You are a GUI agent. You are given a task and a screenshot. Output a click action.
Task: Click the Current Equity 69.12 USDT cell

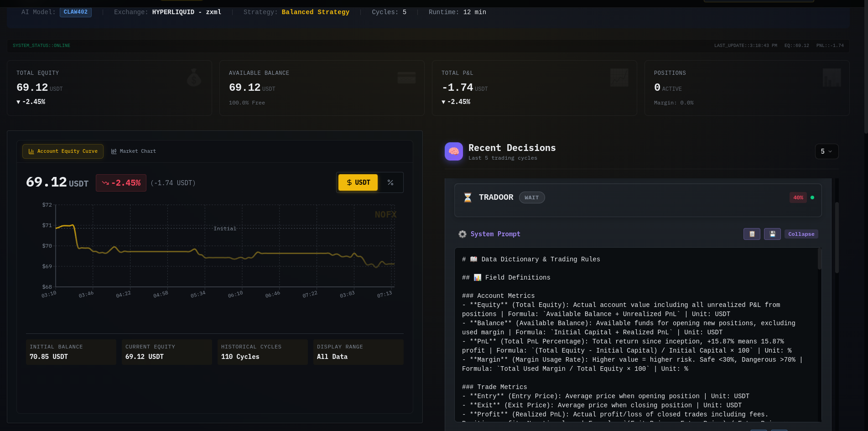(167, 352)
